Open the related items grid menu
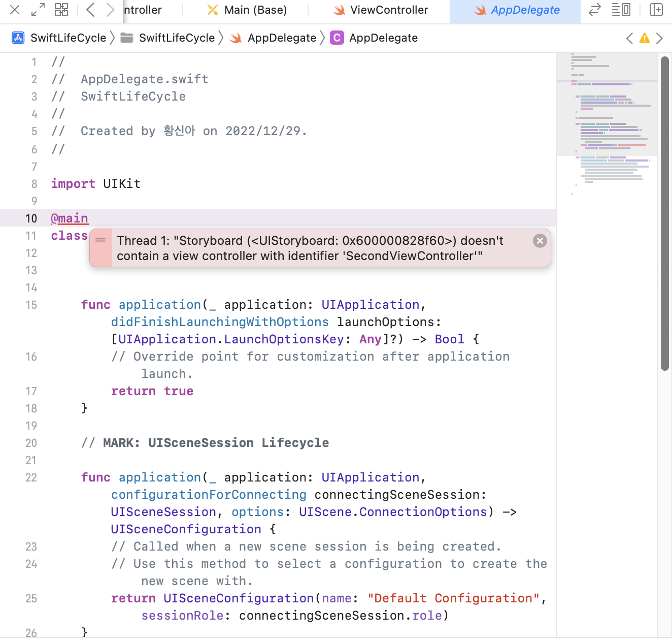Image resolution: width=672 pixels, height=642 pixels. coord(61,10)
